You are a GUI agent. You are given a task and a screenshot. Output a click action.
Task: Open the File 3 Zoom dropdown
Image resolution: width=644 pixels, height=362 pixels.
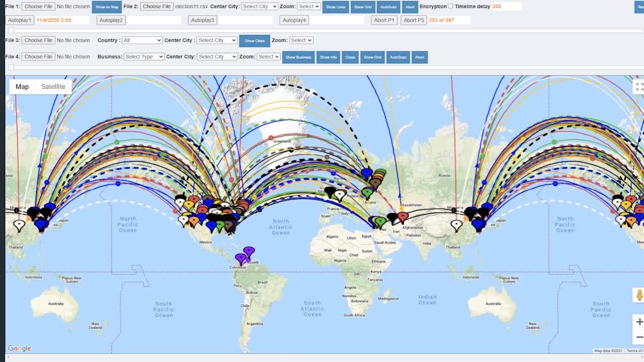(301, 40)
